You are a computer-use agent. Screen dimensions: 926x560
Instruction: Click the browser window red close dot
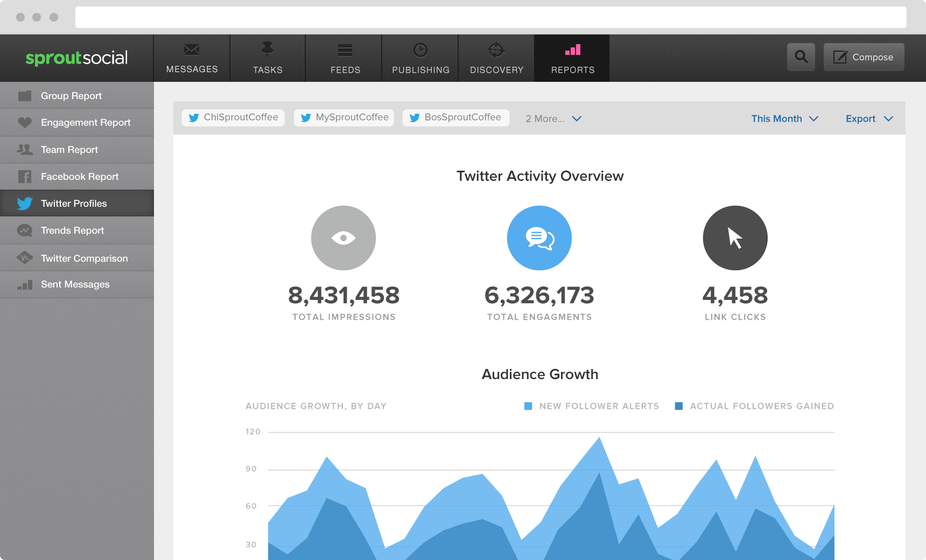[x=20, y=17]
